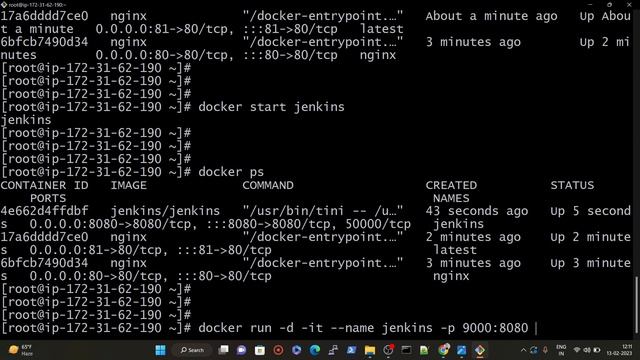Switch the ENG IN input language
The width and height of the screenshot is (640, 360).
coord(561,350)
